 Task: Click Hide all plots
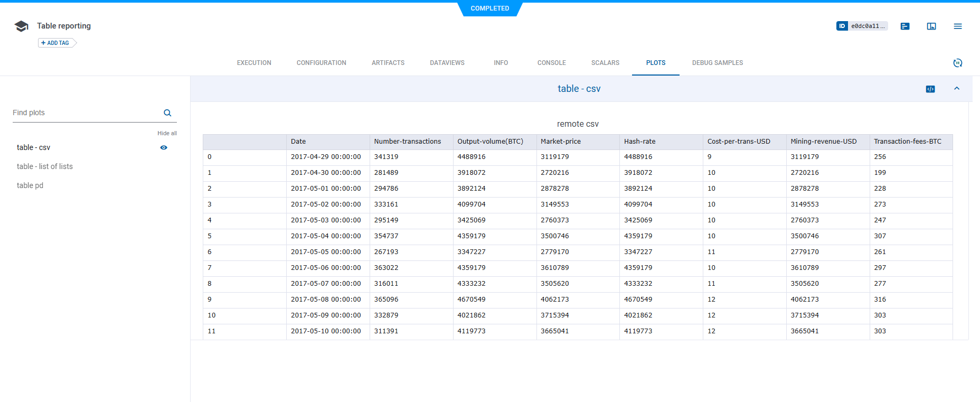167,133
